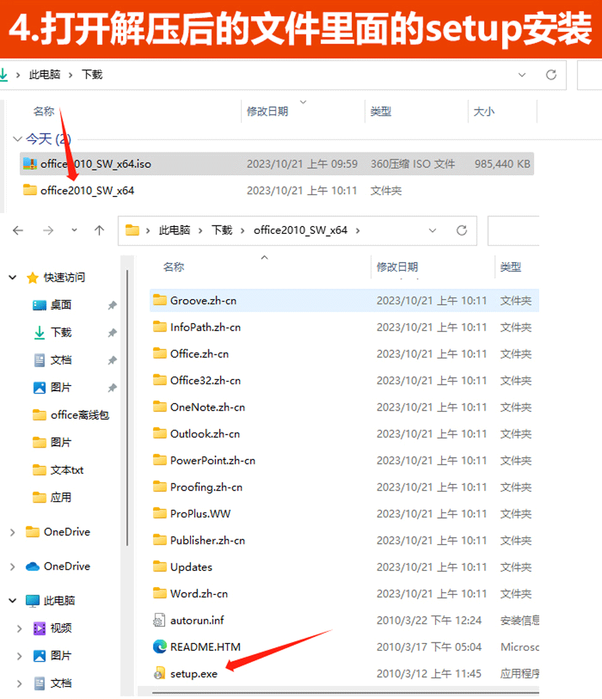602x700 pixels.
Task: Unpin sidebar 下载 using its pin icon
Action: tap(112, 333)
